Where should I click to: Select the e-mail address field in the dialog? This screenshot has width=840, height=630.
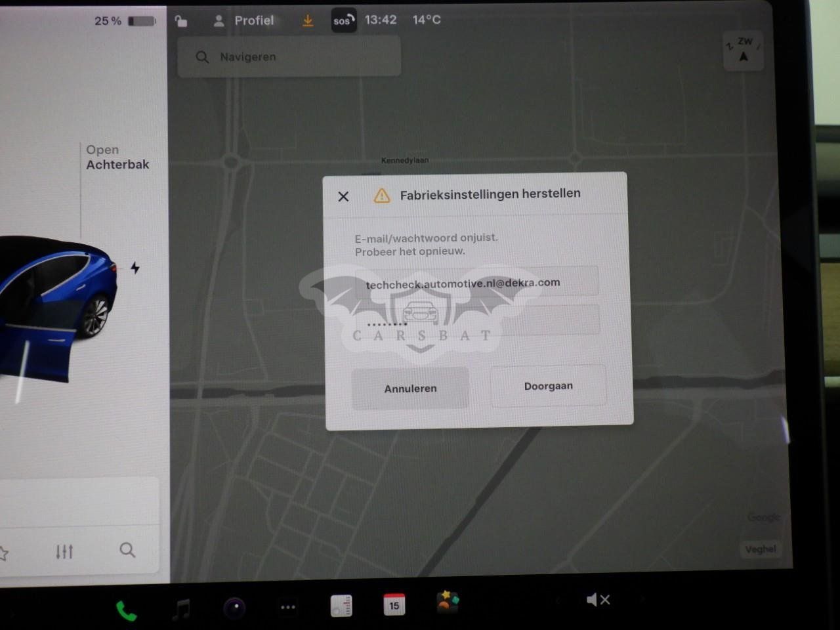point(476,283)
